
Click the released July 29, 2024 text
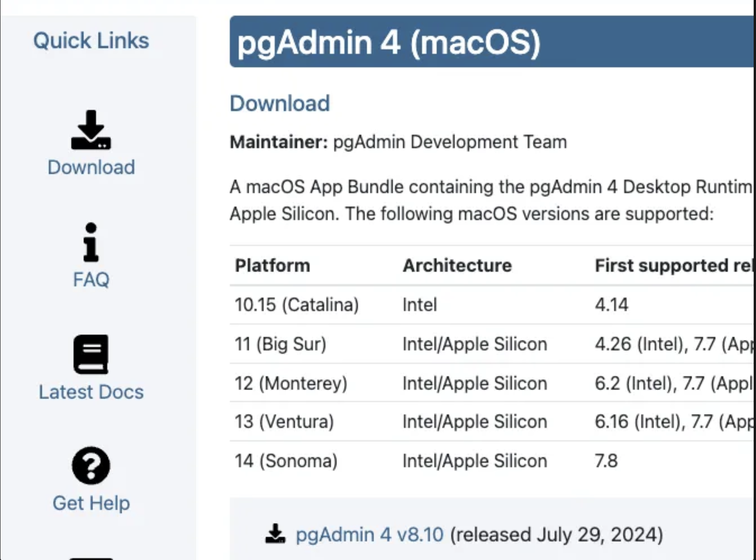(556, 534)
